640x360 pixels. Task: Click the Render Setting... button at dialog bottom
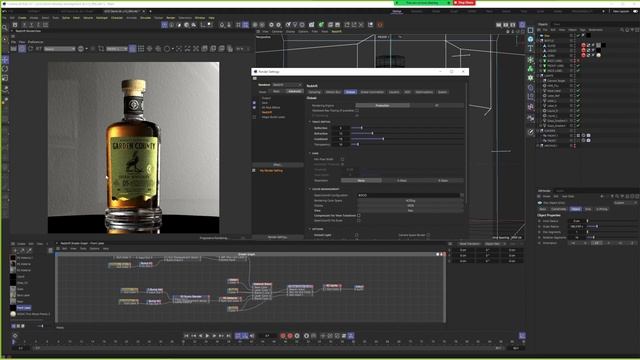point(278,237)
